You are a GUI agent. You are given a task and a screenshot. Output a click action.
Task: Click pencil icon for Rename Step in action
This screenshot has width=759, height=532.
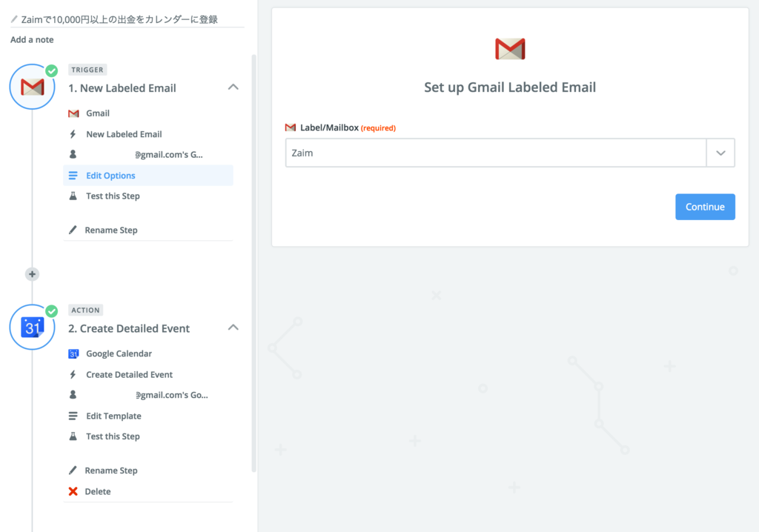(x=73, y=471)
